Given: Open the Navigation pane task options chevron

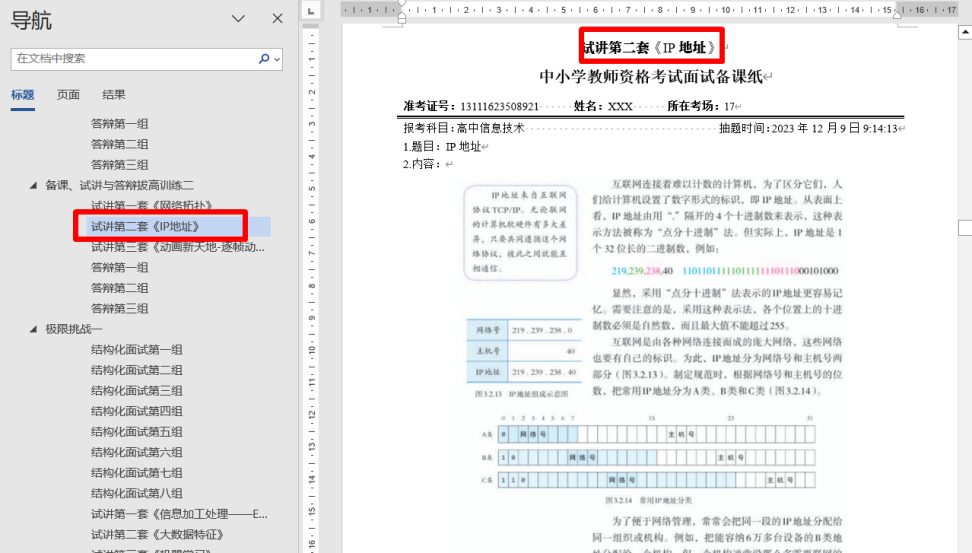Looking at the screenshot, I should 238,19.
